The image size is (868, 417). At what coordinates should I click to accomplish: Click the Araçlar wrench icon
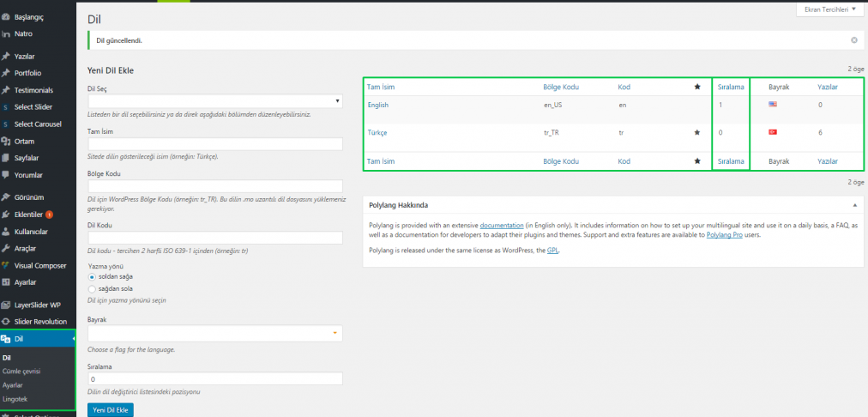click(5, 249)
